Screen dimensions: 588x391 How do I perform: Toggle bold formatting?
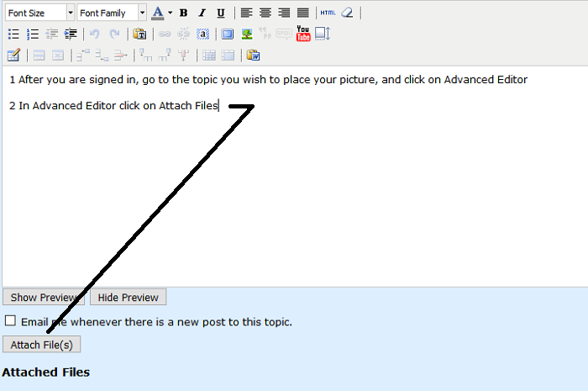click(183, 13)
